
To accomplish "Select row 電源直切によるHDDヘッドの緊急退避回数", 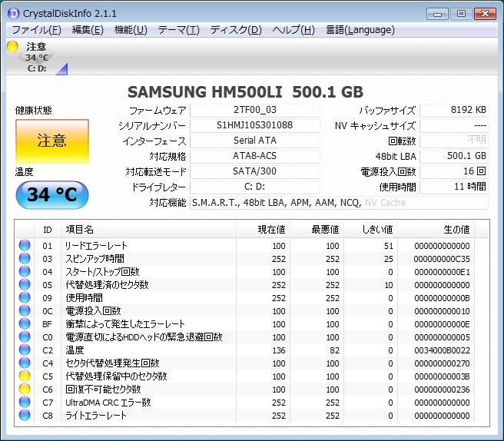I will pos(245,337).
